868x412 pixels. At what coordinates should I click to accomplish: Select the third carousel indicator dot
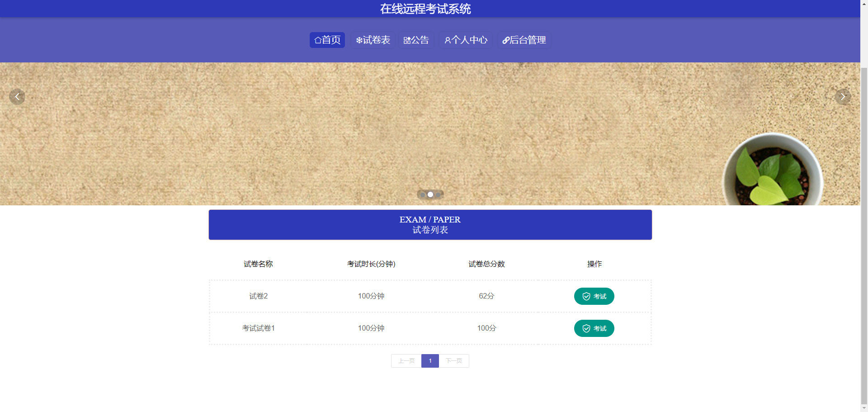tap(438, 194)
